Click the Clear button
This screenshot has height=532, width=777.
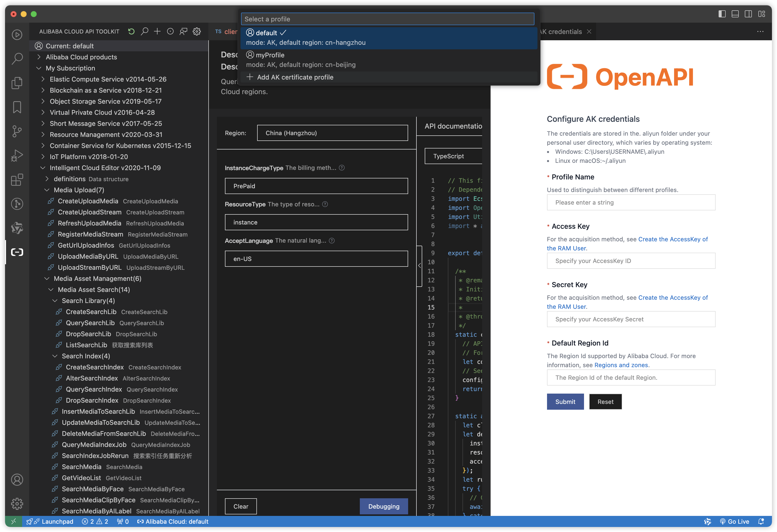tap(241, 506)
